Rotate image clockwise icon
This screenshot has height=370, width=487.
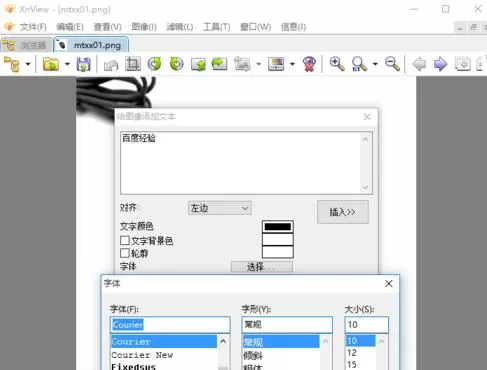tap(176, 64)
